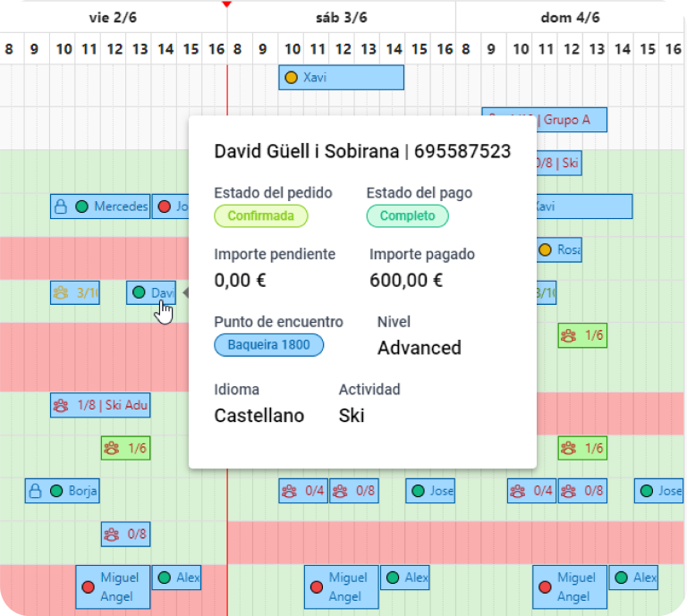The height and width of the screenshot is (616, 687).
Task: Click the Completo payment status badge
Action: coord(408,215)
